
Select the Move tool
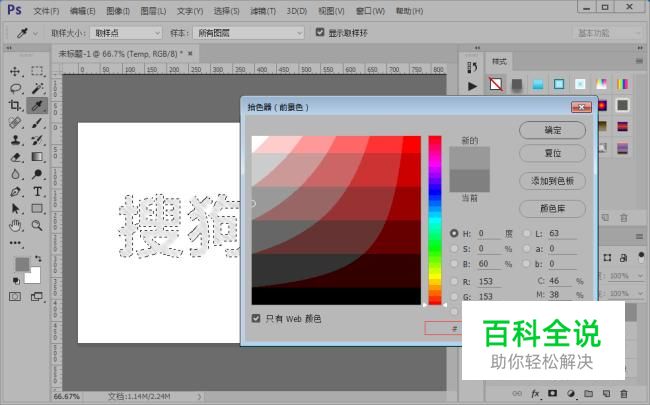(15, 71)
